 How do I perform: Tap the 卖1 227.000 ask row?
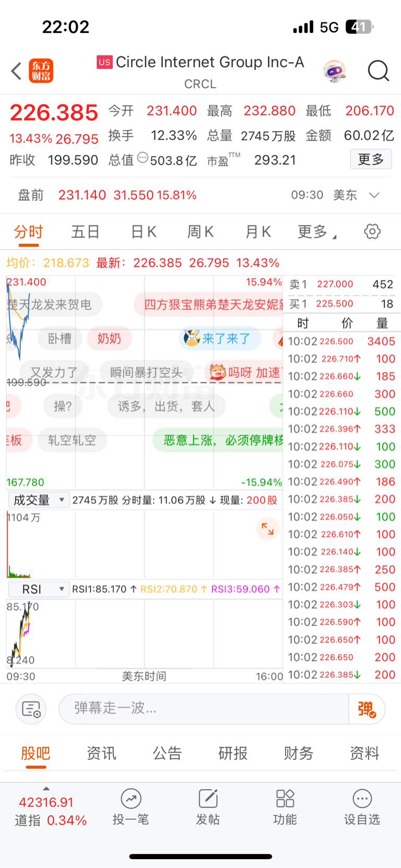pos(341,284)
